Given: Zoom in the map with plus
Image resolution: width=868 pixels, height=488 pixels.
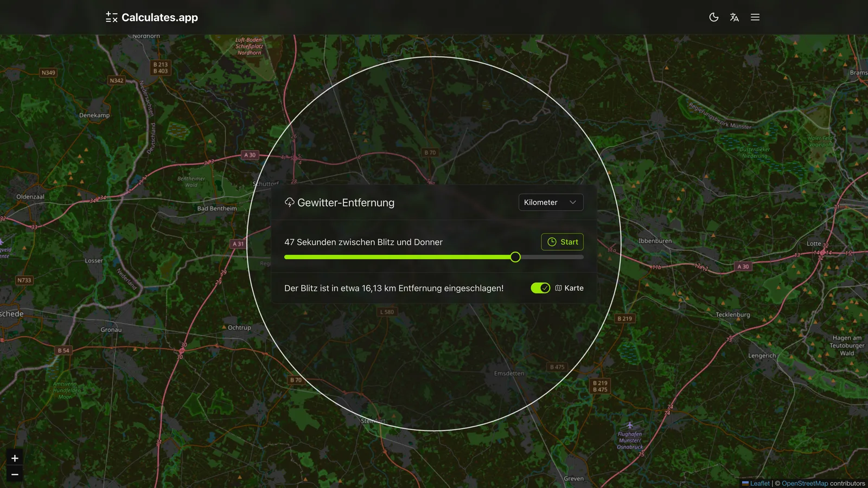Looking at the screenshot, I should pyautogui.click(x=15, y=458).
